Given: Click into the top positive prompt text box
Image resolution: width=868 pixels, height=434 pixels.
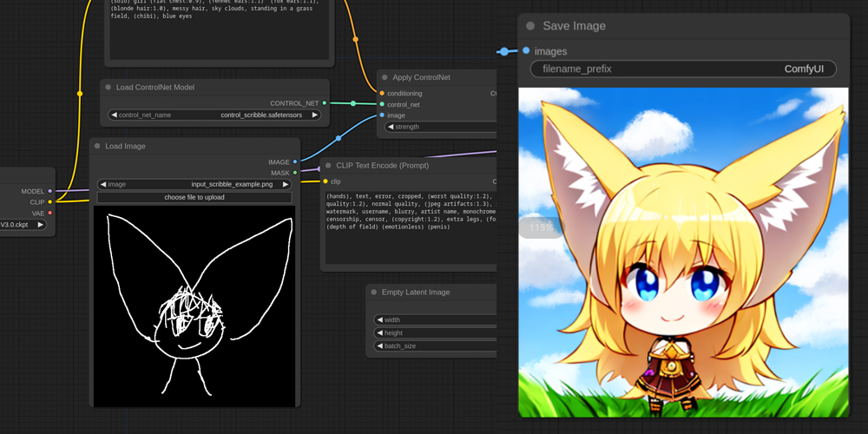Looking at the screenshot, I should [x=220, y=30].
